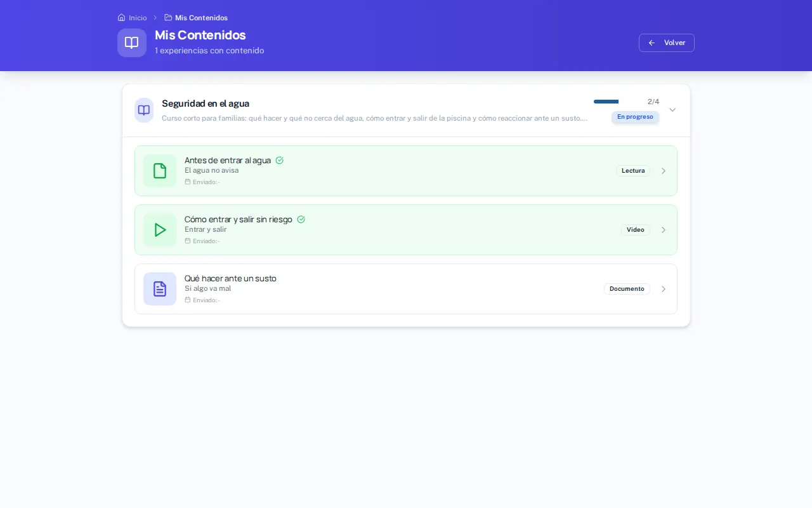
Task: Click the Curso corto para familias description text
Action: (x=374, y=118)
